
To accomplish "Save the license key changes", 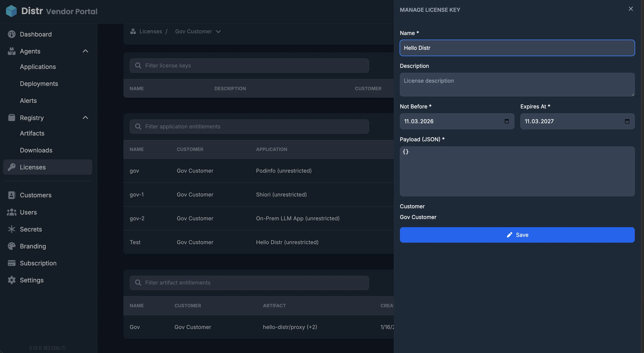I will [x=517, y=235].
